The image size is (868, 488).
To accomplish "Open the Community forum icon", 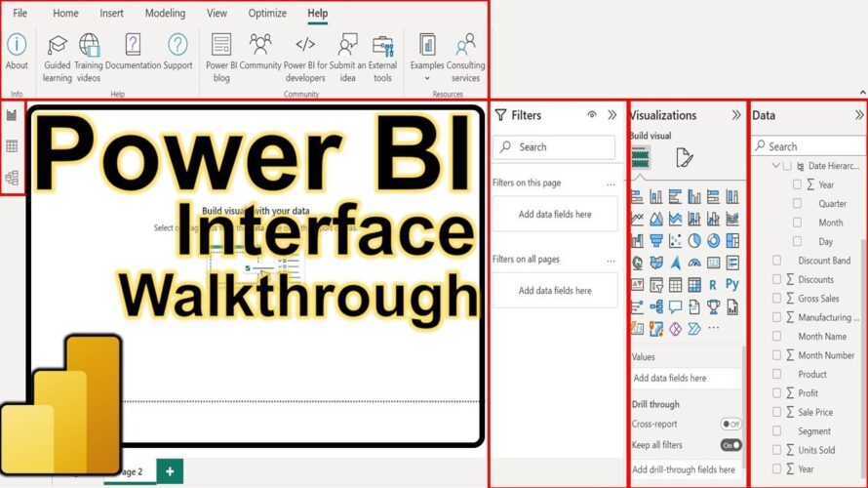I will 260,44.
